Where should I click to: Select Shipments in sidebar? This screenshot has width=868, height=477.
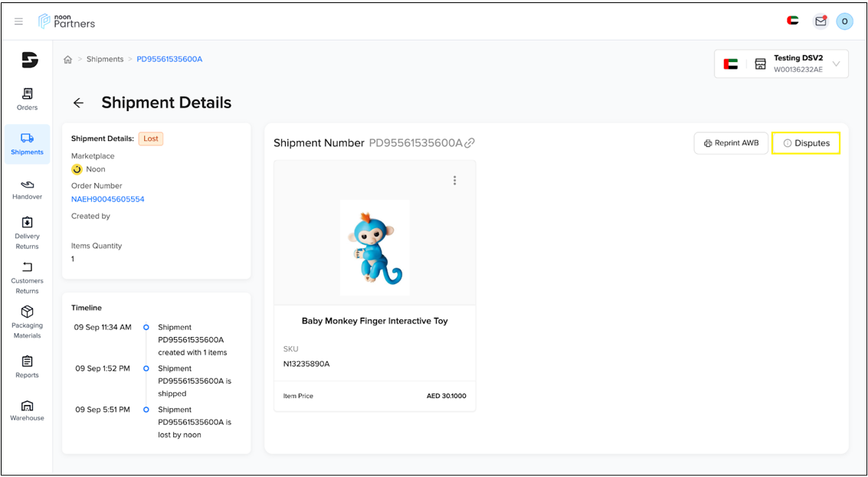click(27, 144)
